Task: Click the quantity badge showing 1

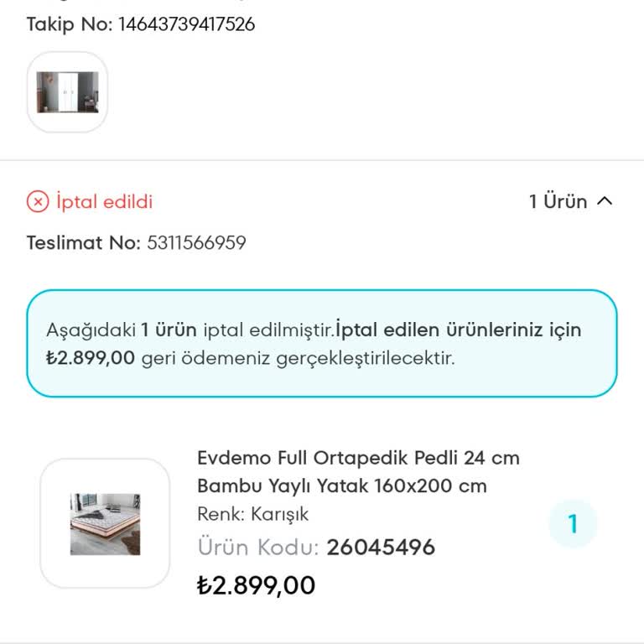Action: (x=573, y=524)
